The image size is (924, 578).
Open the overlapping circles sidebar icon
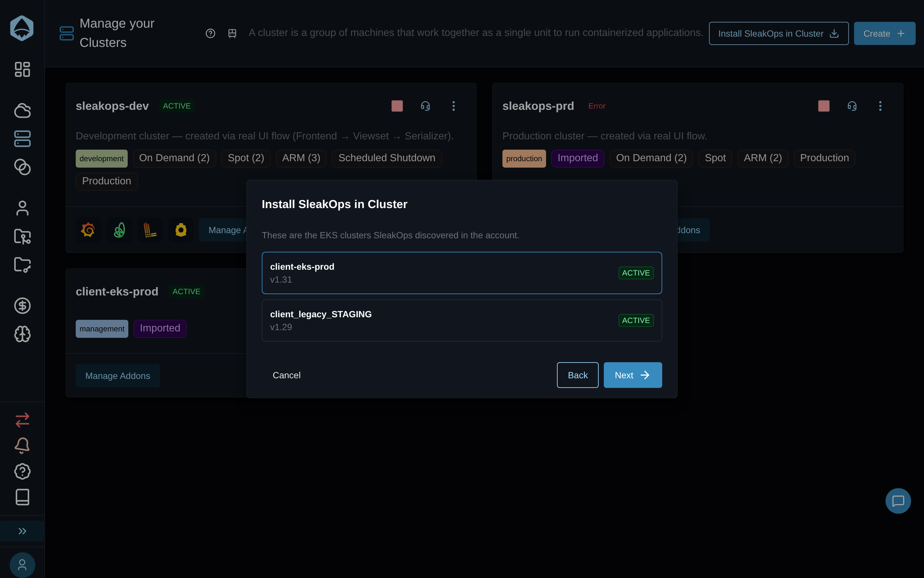(x=22, y=167)
